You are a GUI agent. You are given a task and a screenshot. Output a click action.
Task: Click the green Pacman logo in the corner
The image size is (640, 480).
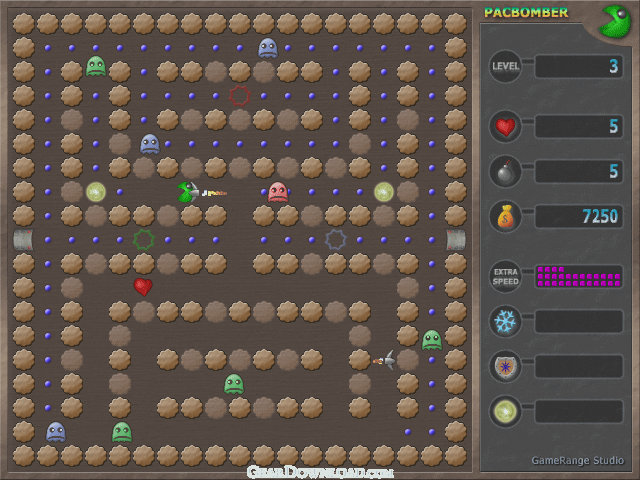coord(615,21)
